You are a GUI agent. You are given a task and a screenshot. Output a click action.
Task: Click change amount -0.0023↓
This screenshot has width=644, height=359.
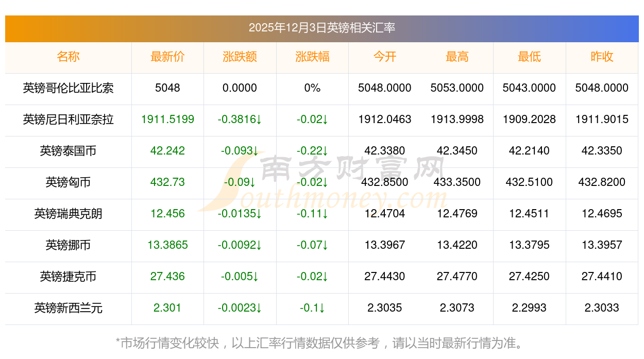click(x=240, y=308)
